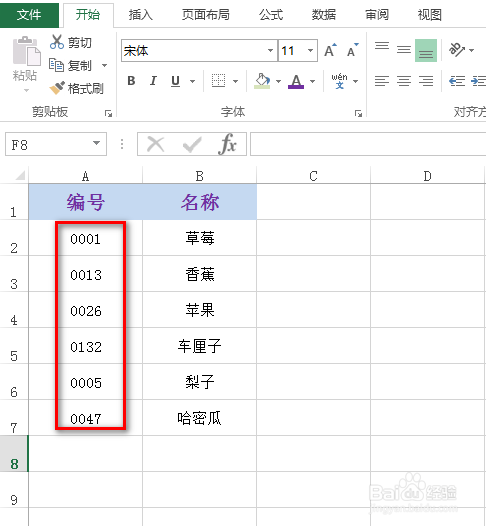Toggle underline formatting

tap(175, 81)
